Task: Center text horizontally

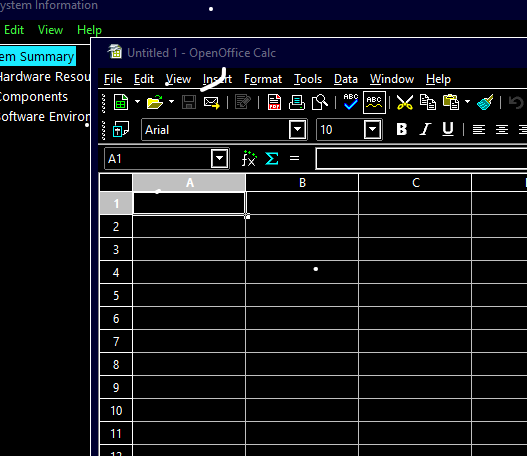Action: pyautogui.click(x=502, y=130)
